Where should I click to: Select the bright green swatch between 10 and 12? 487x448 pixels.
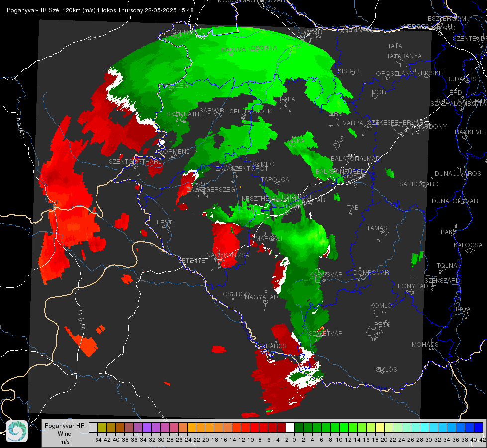tap(344, 427)
